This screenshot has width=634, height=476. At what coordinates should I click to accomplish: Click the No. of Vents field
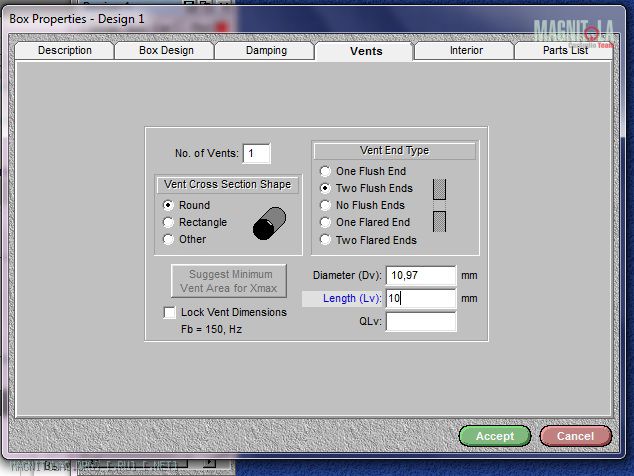coord(256,154)
